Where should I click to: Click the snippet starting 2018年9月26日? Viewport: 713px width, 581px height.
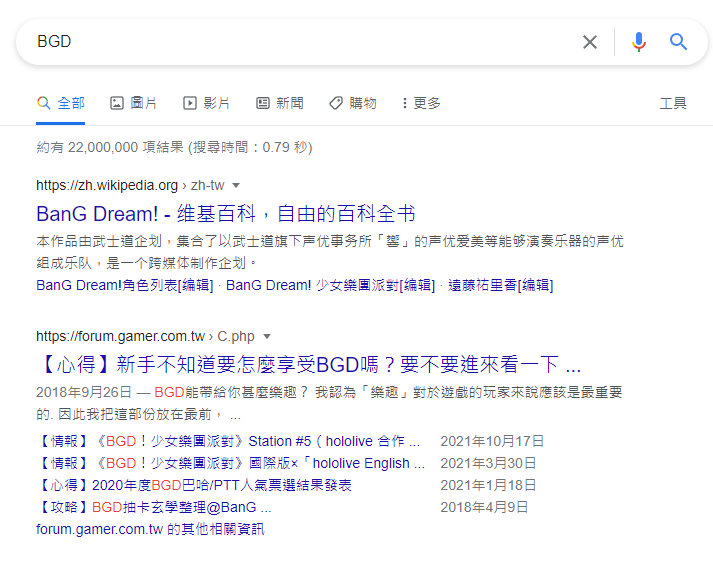[x=329, y=403]
